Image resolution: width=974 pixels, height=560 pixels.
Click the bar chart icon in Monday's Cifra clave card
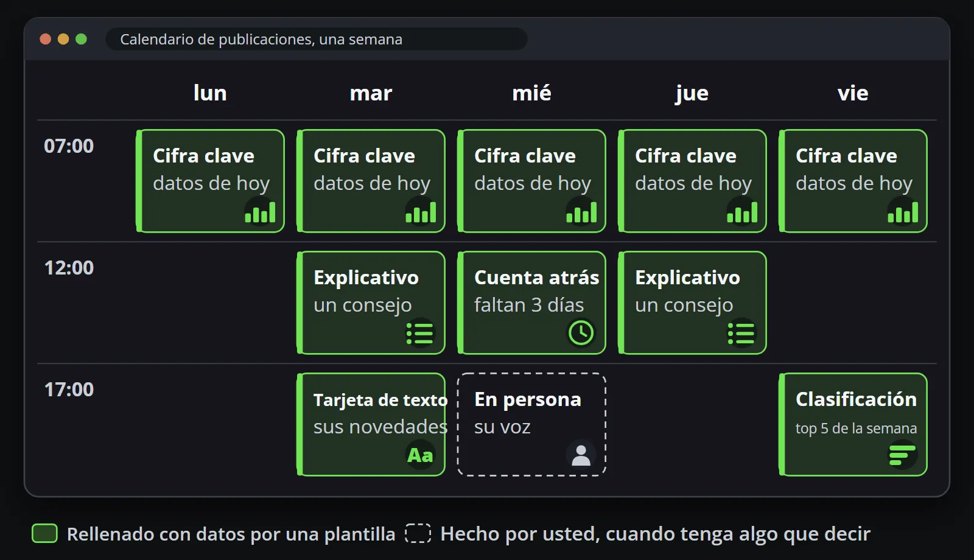pos(260,212)
